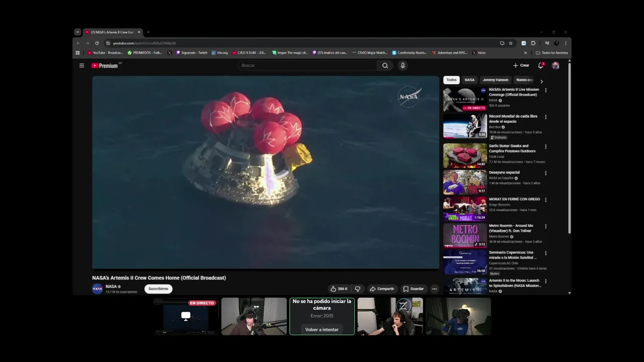644x362 pixels.
Task: Open options for Récord Mundial de caída video
Action: point(545,117)
